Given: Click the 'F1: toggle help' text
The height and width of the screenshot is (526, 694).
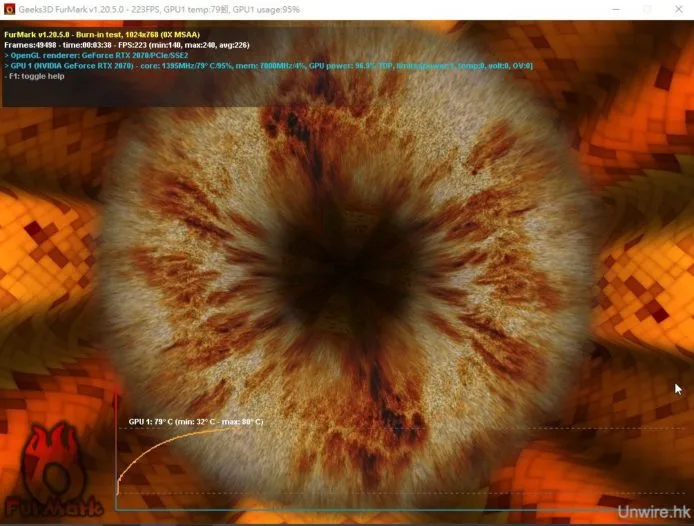Looking at the screenshot, I should click(x=35, y=76).
